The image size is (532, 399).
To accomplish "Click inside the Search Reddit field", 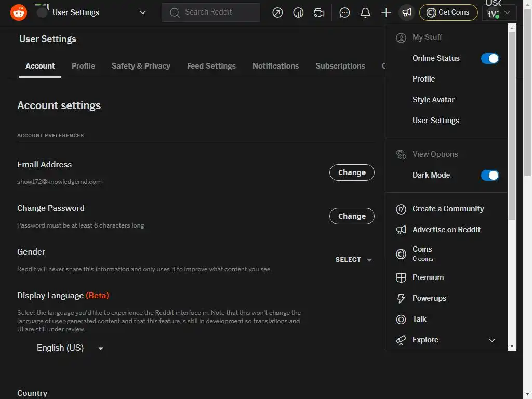I will (211, 12).
